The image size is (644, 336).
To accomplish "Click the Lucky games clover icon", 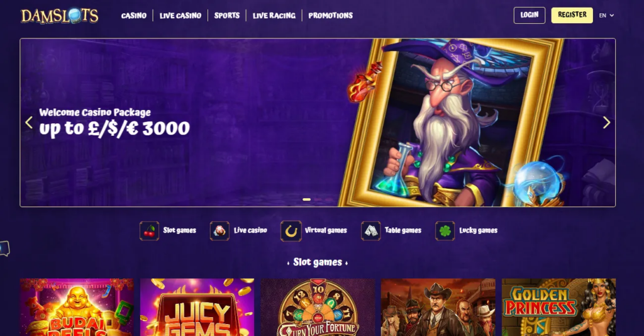I will coord(445,230).
